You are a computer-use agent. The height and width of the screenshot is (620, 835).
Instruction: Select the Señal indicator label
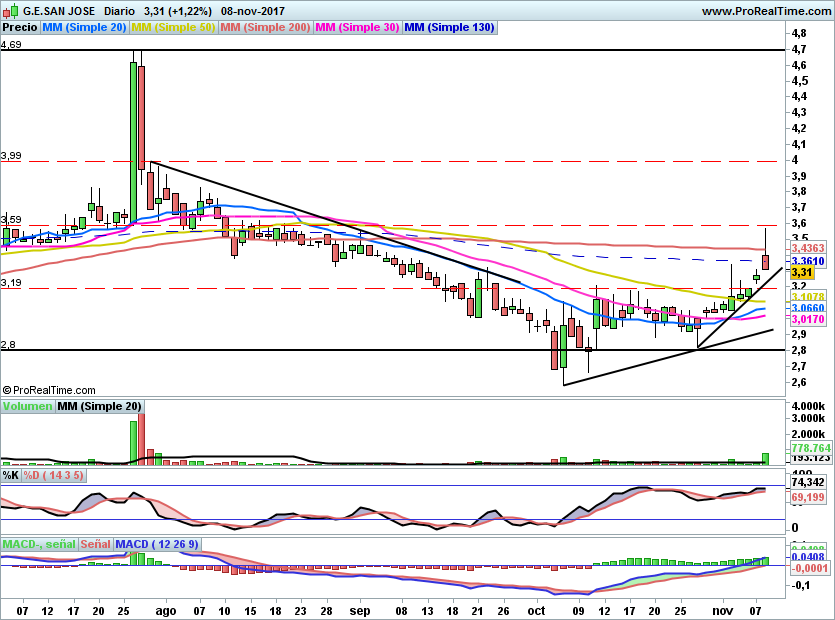[95, 544]
